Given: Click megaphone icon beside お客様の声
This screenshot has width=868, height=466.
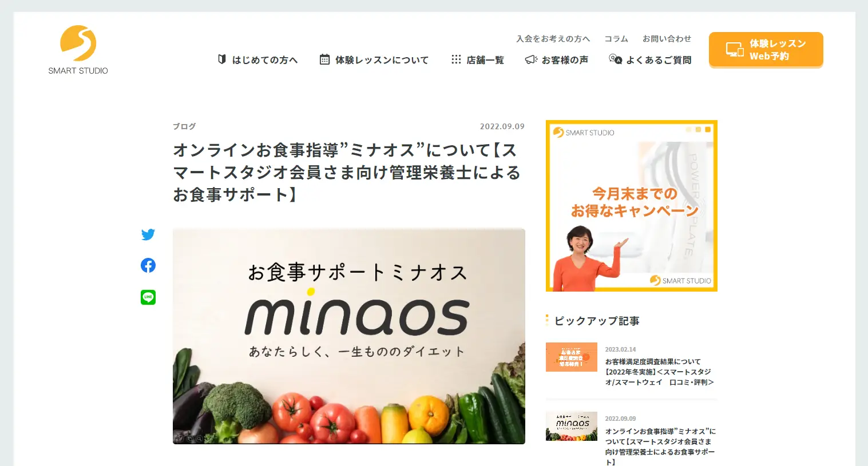Looking at the screenshot, I should coord(531,59).
